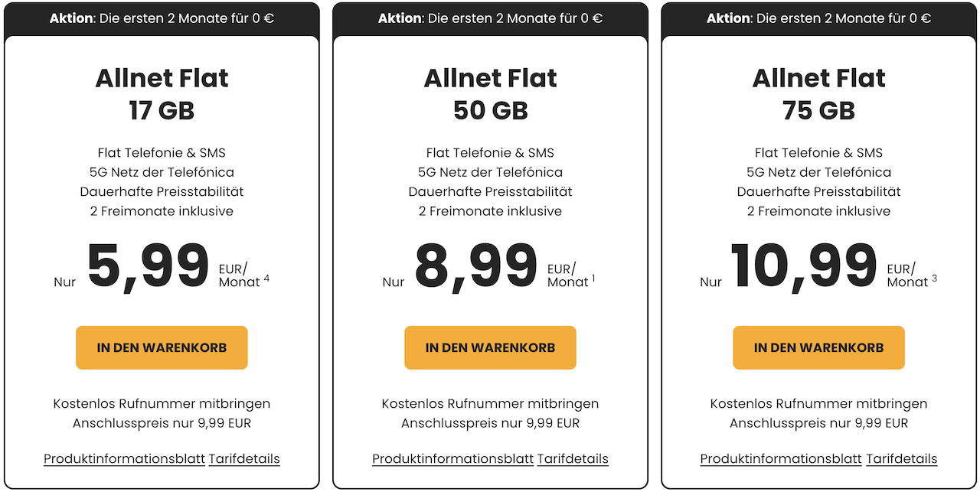Click the Aktion banner above the 17 GB plan
Viewport: 980px width, 492px height.
pos(162,18)
